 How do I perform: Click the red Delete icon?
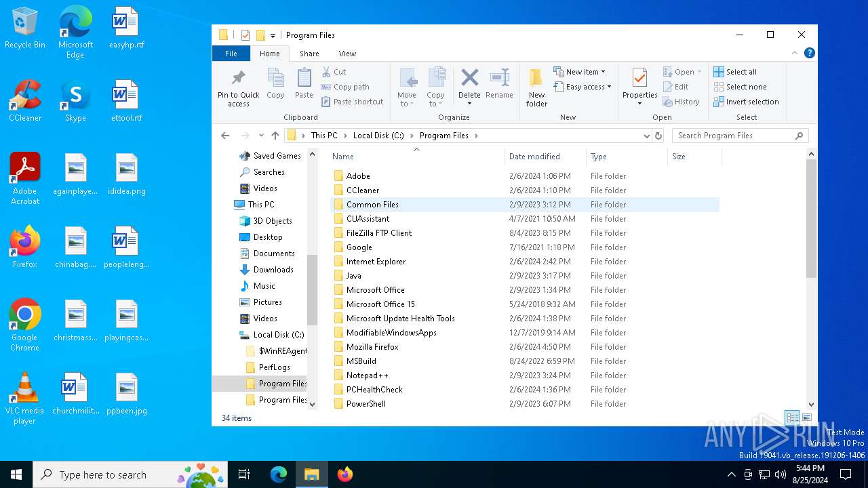[x=469, y=77]
